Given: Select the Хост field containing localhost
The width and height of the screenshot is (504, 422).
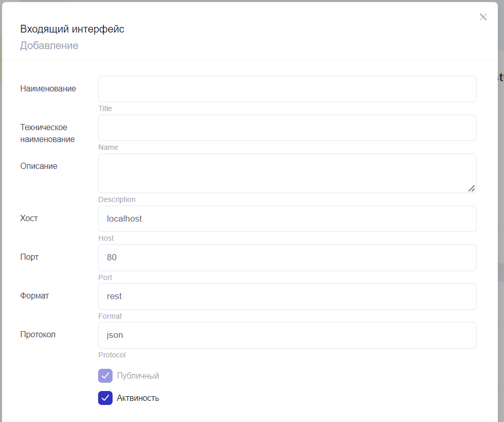Looking at the screenshot, I should pyautogui.click(x=287, y=219).
